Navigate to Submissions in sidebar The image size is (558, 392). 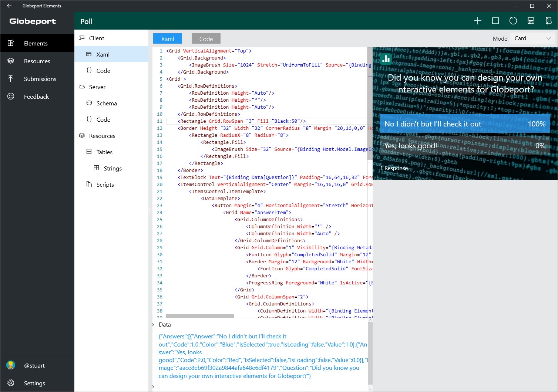coord(40,79)
